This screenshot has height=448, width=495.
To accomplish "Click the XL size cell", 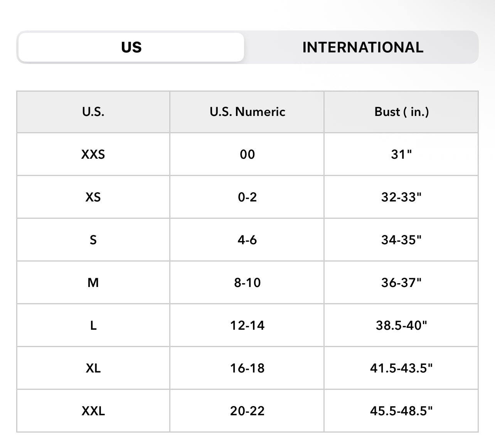I will click(93, 368).
